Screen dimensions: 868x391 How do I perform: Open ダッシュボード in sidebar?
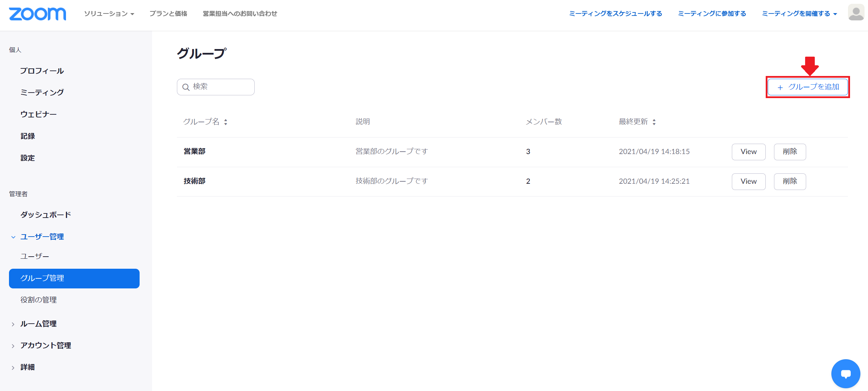pyautogui.click(x=46, y=214)
